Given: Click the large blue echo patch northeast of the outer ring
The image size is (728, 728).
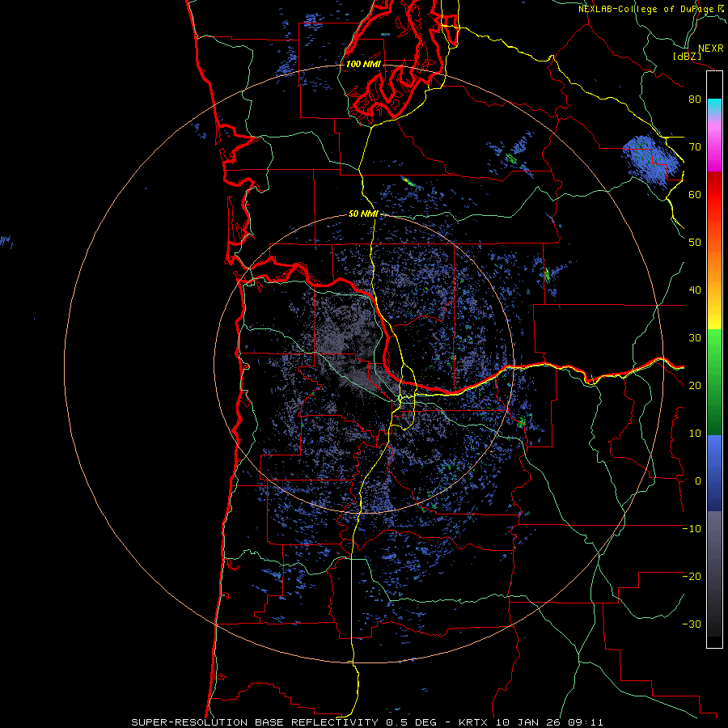Looking at the screenshot, I should [652, 159].
